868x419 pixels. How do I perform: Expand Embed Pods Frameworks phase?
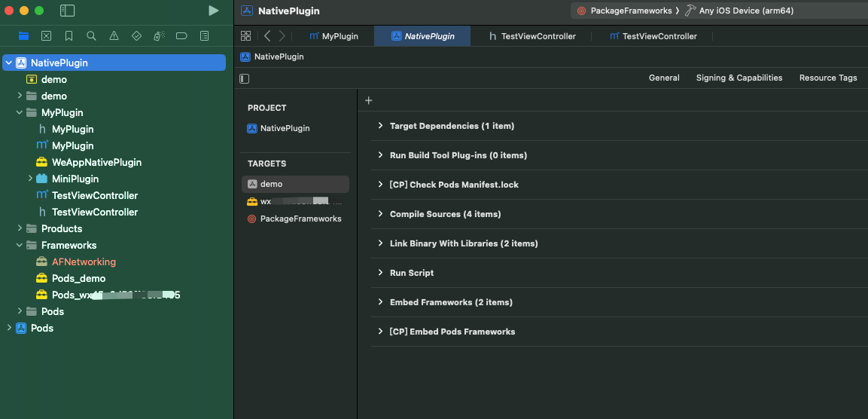coord(380,332)
